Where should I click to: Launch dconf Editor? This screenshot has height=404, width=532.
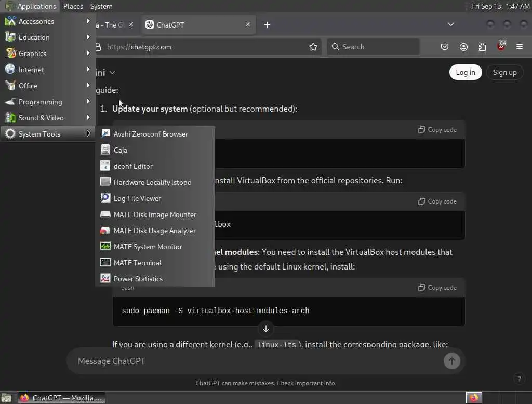point(155,166)
